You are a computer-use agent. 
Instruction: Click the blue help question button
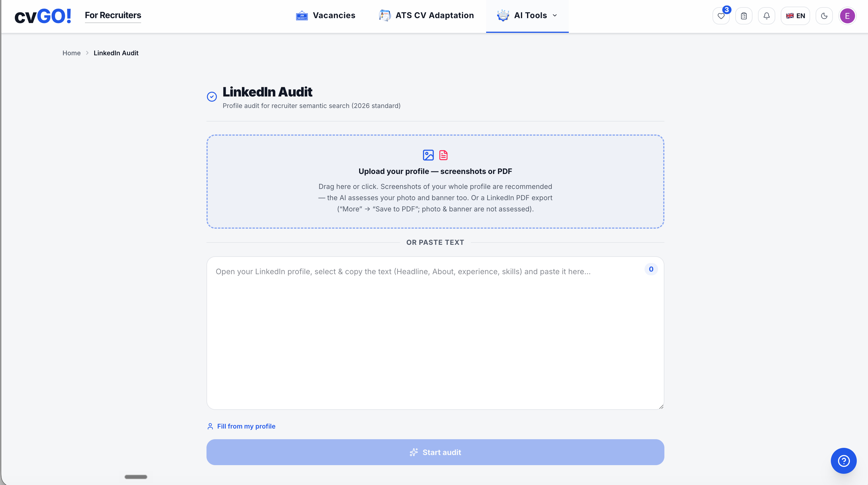click(844, 461)
